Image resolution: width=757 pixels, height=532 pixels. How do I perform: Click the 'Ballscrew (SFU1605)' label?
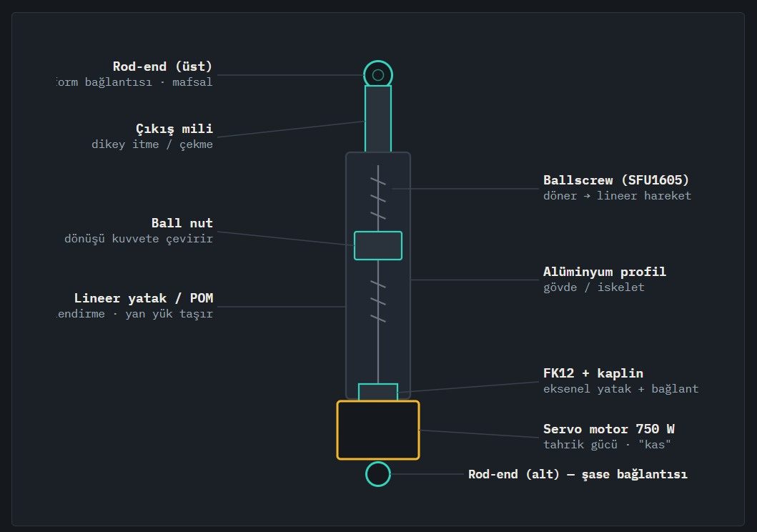[x=616, y=180]
